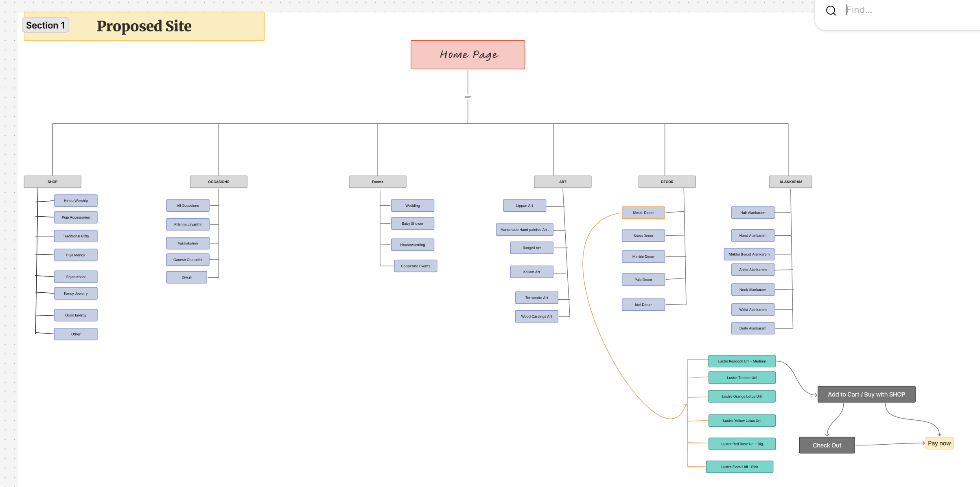Select the ART category header

pos(562,182)
